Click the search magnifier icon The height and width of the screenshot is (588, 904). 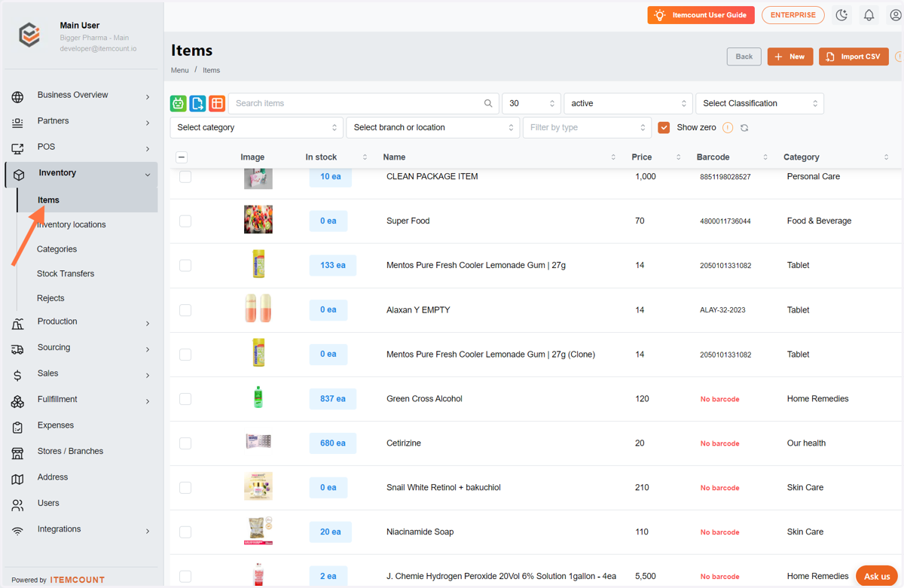click(488, 104)
